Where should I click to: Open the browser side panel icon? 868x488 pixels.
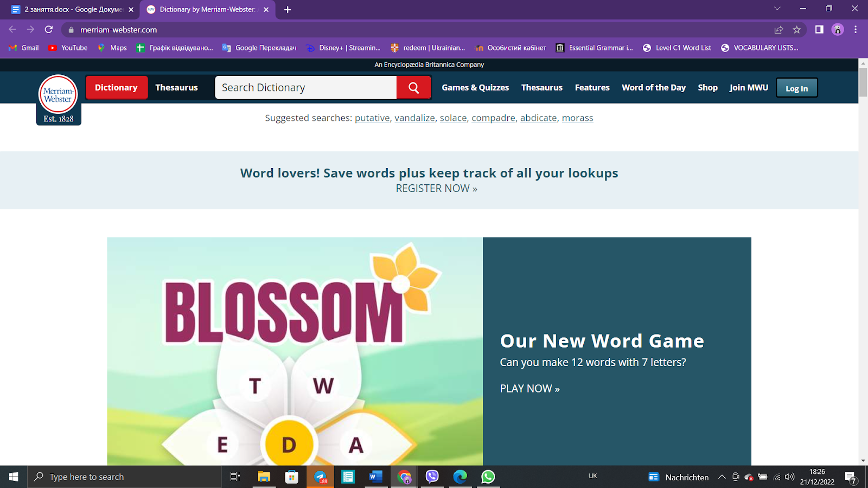[819, 30]
